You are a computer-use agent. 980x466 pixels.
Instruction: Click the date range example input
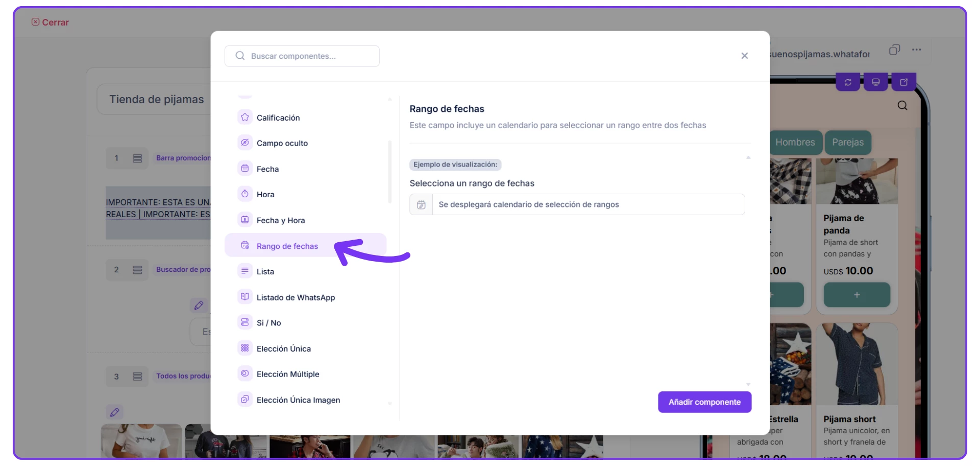[587, 204]
